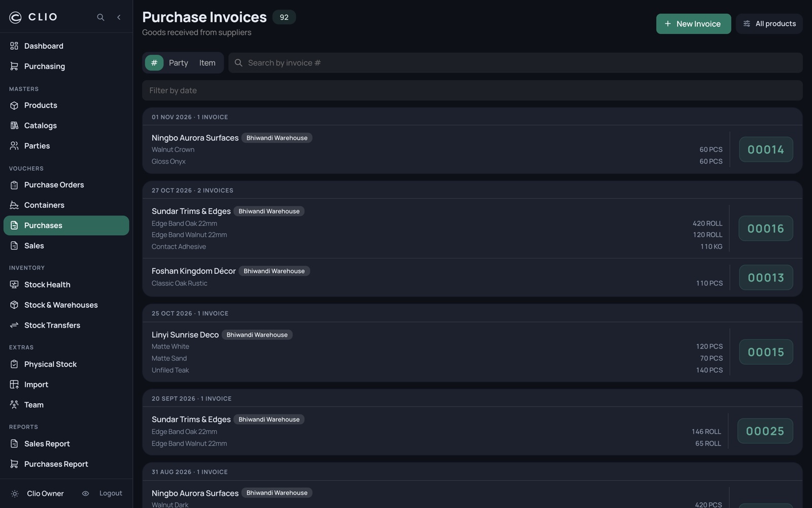Click the Stock Transfers arrows icon
This screenshot has width=812, height=508.
14,326
